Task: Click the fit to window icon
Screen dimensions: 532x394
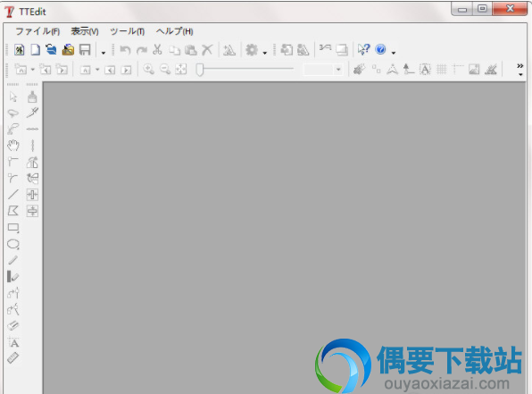Action: click(x=181, y=70)
